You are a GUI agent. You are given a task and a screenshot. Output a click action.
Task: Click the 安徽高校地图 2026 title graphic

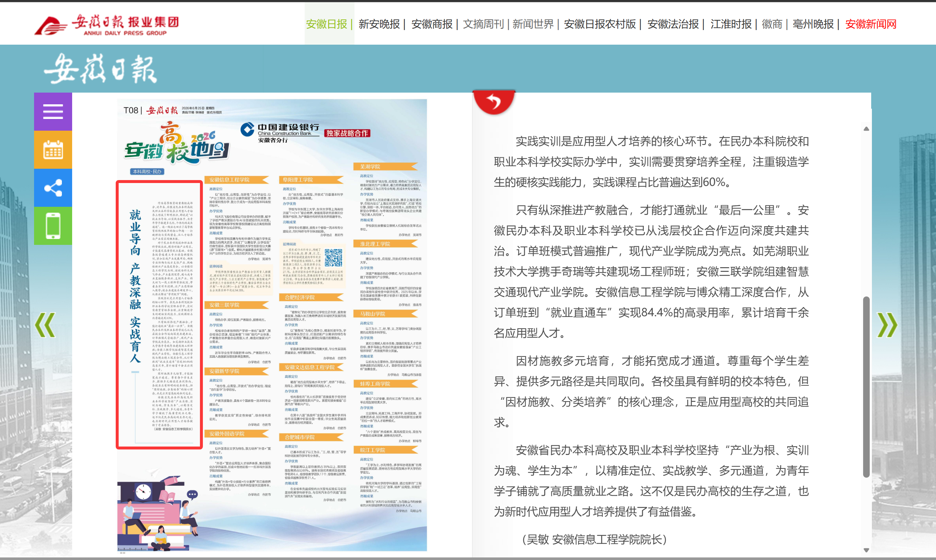(x=177, y=143)
